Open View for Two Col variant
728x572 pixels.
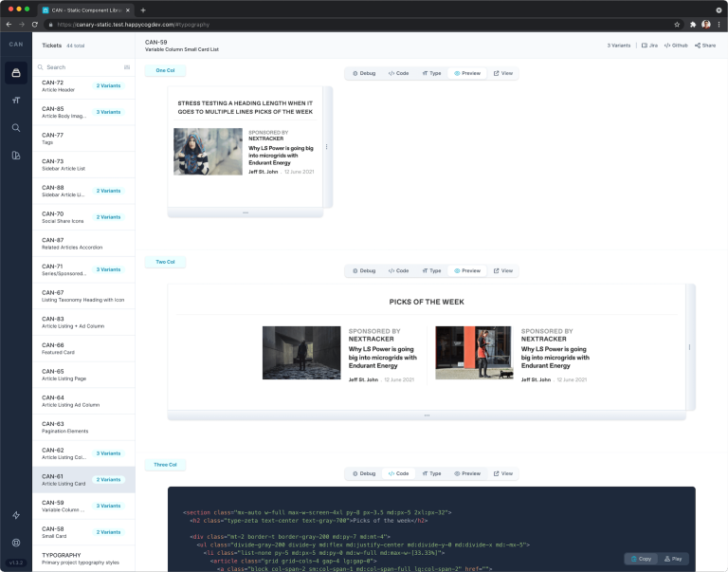[x=502, y=271]
